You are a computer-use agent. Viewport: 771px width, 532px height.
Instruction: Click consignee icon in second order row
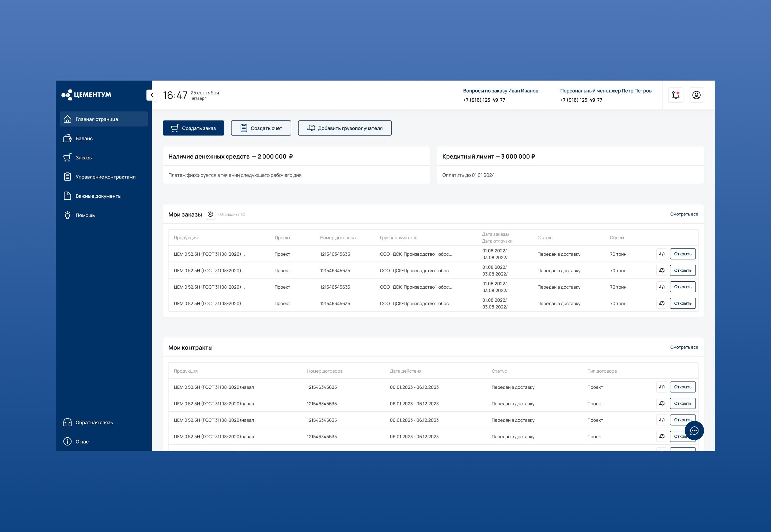pos(662,270)
